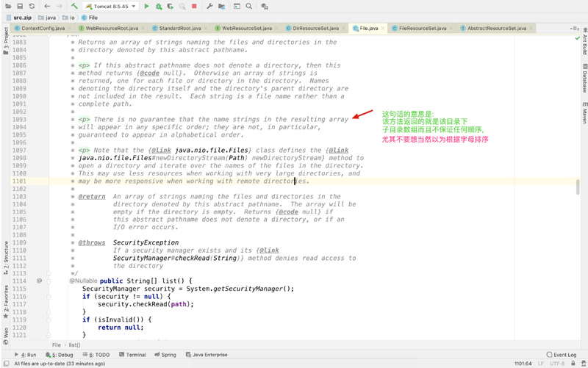This screenshot has height=368, width=588.
Task: Switch to WebResourceSet.java tab
Action: [x=247, y=28]
